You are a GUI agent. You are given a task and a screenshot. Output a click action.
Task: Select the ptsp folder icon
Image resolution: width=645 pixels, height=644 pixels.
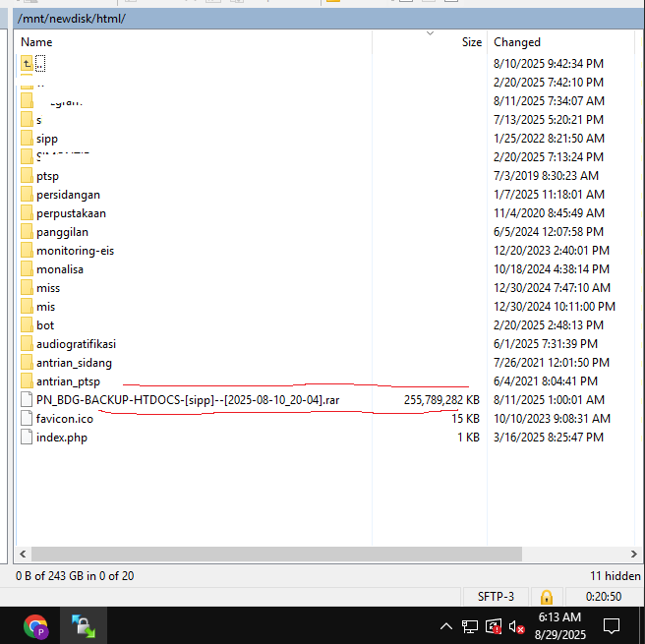[x=27, y=176]
